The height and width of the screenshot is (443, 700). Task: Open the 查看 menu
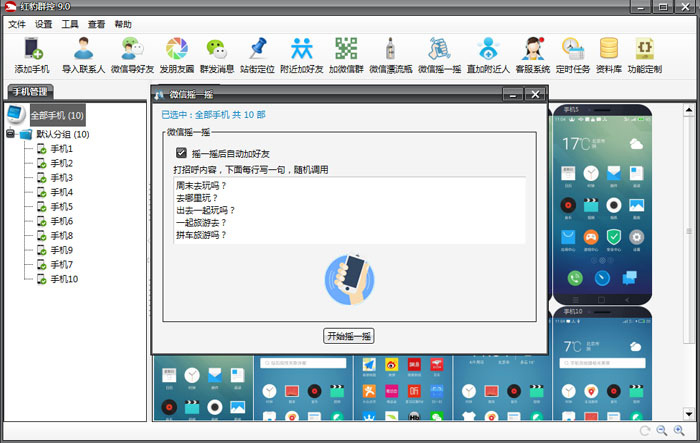tap(96, 24)
